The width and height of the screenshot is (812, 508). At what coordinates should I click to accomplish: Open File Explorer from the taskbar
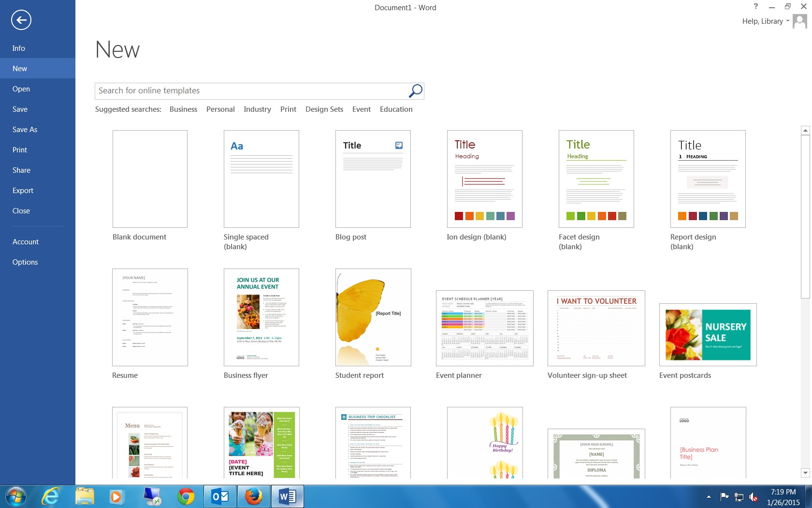(x=85, y=496)
